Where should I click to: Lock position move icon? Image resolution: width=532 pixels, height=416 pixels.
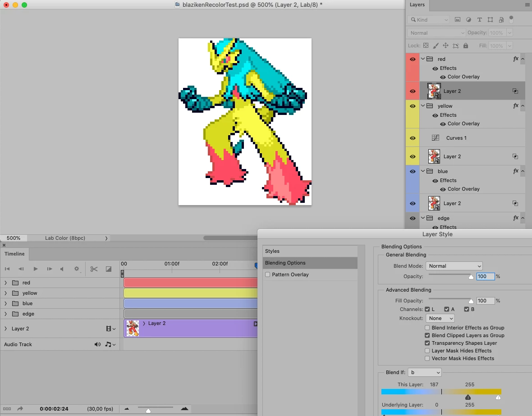point(445,46)
